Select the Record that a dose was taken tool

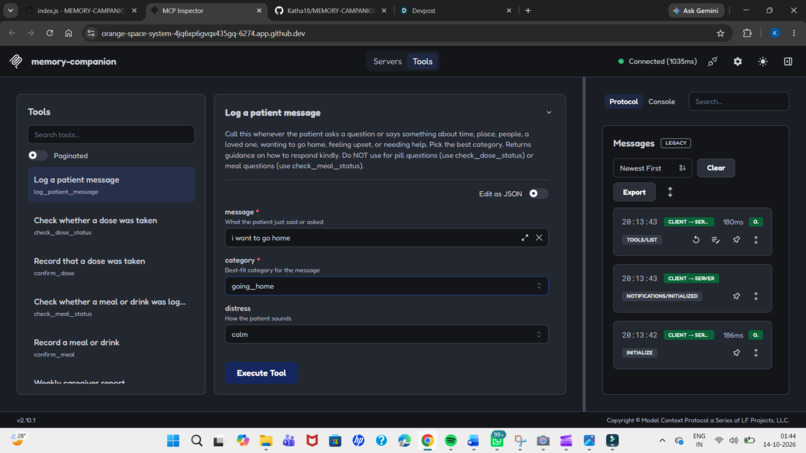(111, 266)
